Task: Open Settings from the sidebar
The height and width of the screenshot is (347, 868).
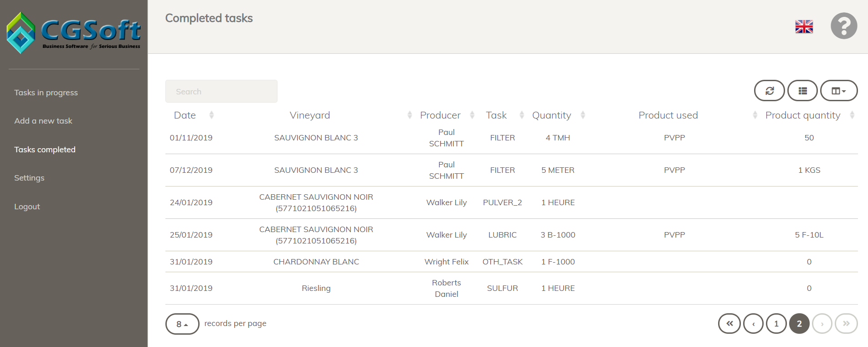Action: coord(29,178)
